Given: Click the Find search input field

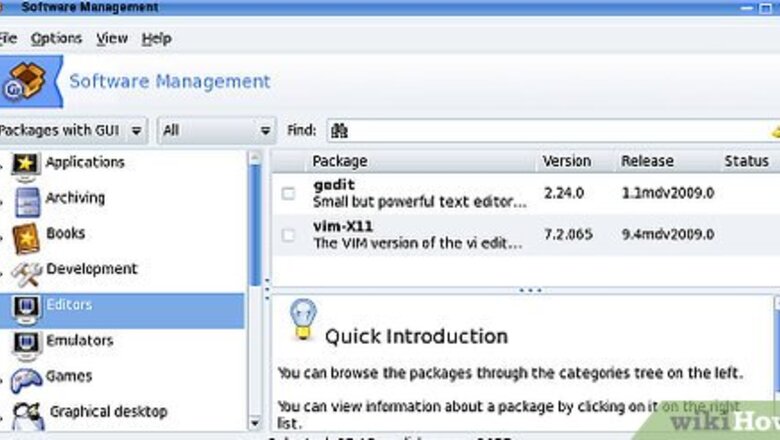Looking at the screenshot, I should [552, 131].
